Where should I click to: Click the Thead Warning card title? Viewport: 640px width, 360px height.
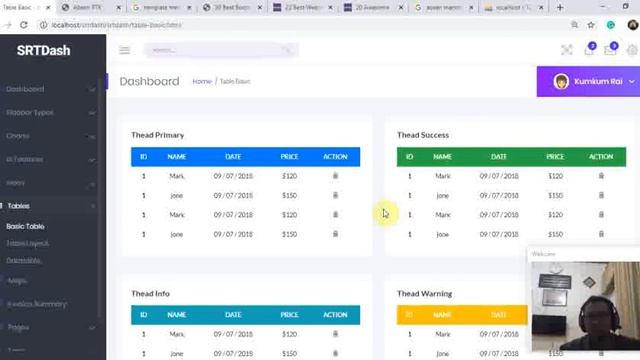(x=424, y=293)
